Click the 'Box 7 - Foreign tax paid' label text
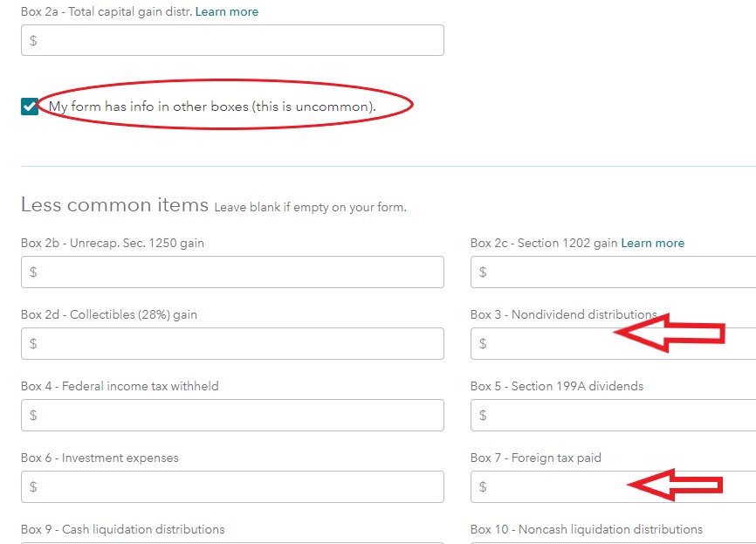 (x=535, y=458)
